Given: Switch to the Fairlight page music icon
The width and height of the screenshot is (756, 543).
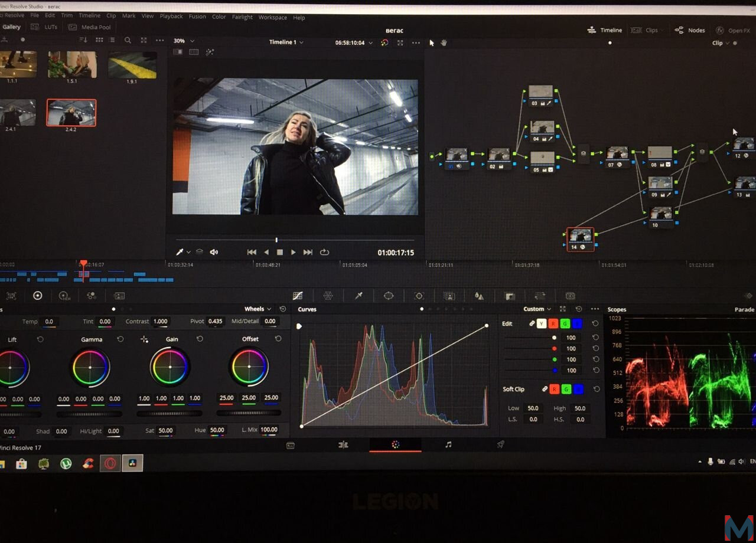Looking at the screenshot, I should click(x=448, y=444).
